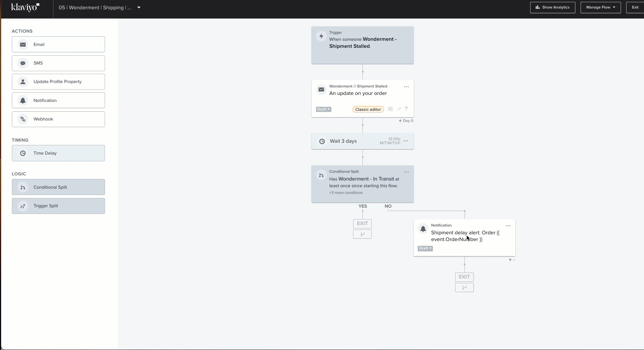644x350 pixels.
Task: Click the return arrow under YES EXIT
Action: coord(362,234)
